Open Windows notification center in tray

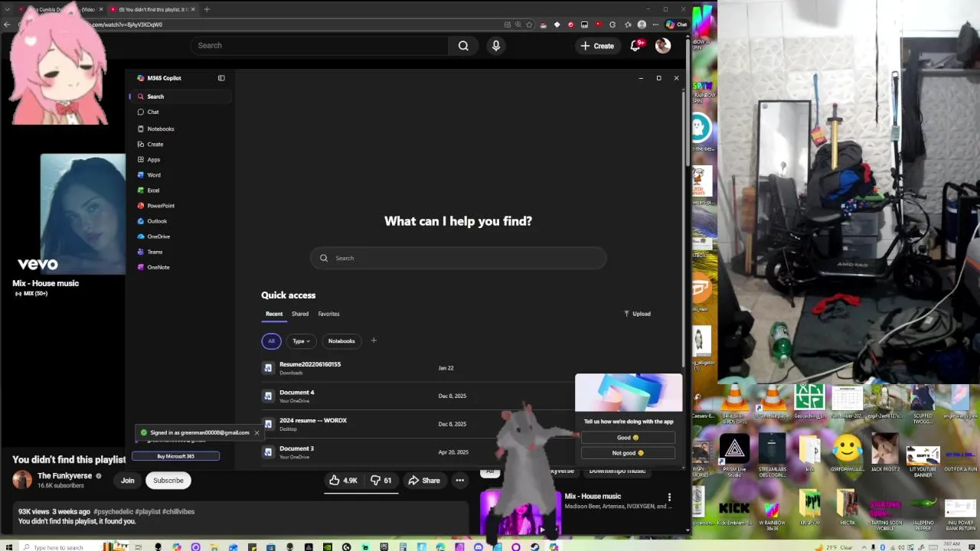[x=973, y=547]
